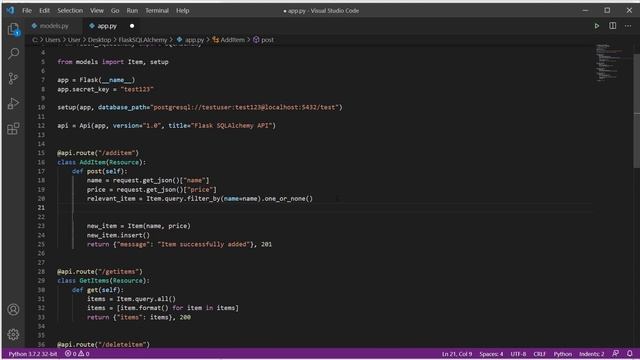Open the Terminal menu
Image resolution: width=640 pixels, height=360 pixels.
157,11
